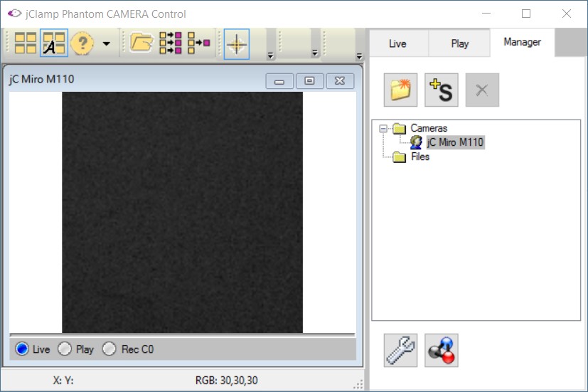Click the status bar resize grip
This screenshot has width=588, height=392.
coord(358,384)
